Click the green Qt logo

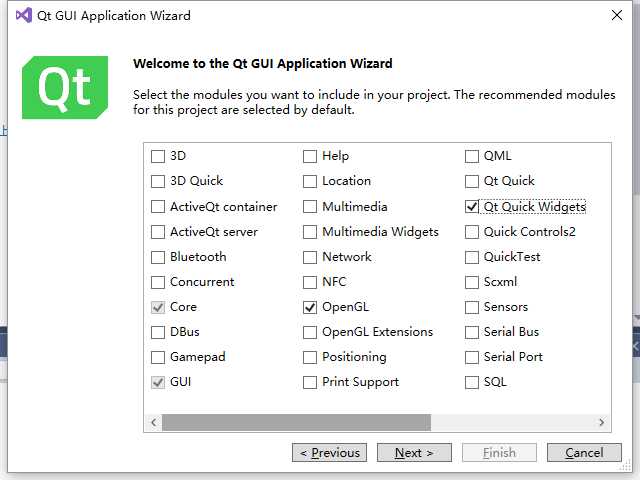tap(65, 87)
